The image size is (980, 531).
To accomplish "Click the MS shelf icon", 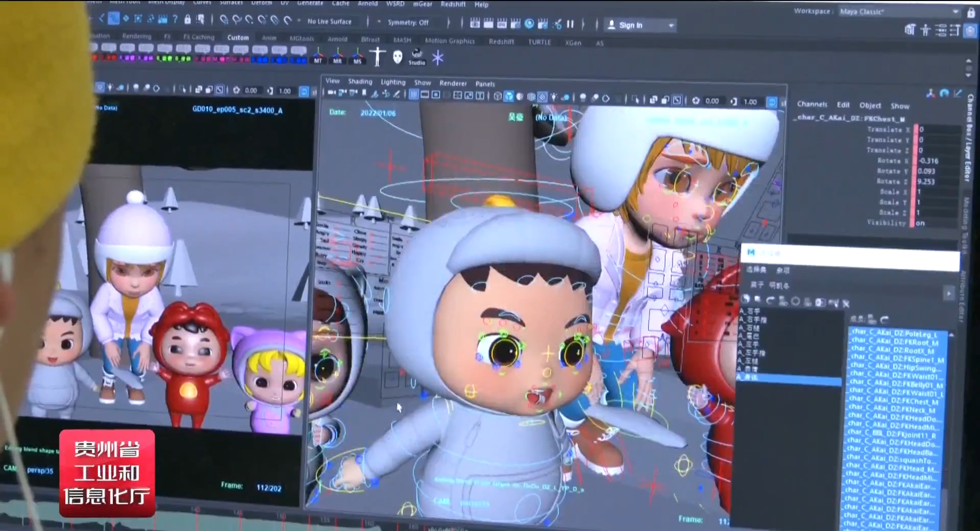I will point(357,56).
